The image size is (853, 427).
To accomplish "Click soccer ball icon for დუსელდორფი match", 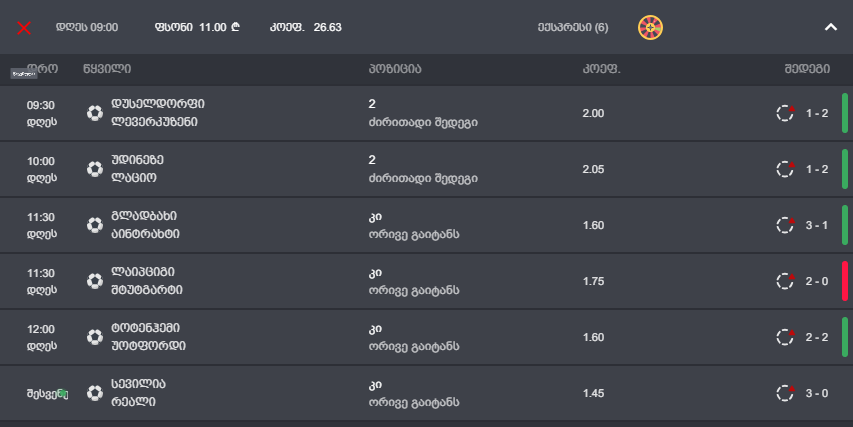I will [95, 113].
